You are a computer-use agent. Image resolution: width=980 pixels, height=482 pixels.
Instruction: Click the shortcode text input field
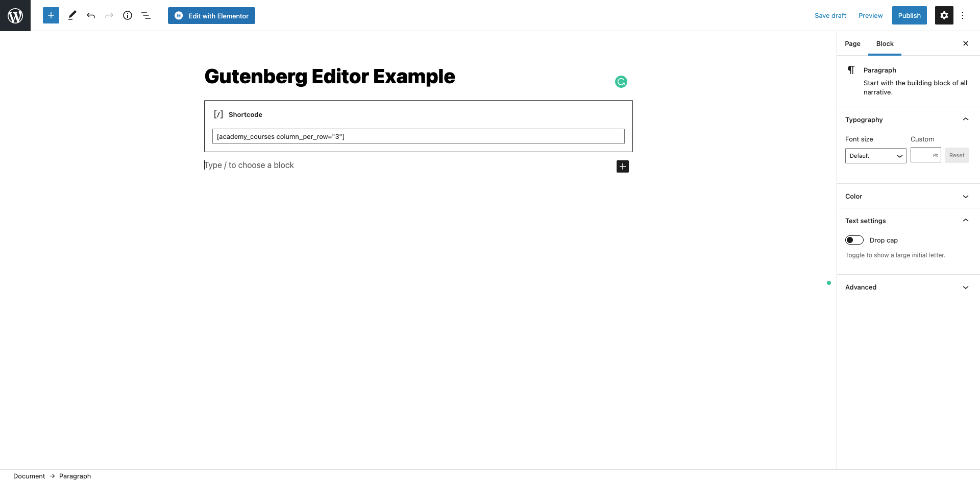click(x=418, y=136)
